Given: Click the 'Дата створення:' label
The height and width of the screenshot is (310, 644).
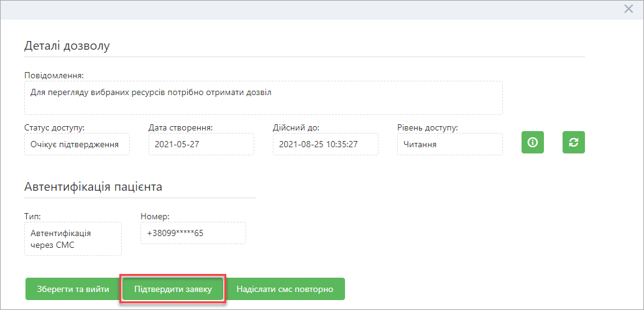Looking at the screenshot, I should coord(180,127).
